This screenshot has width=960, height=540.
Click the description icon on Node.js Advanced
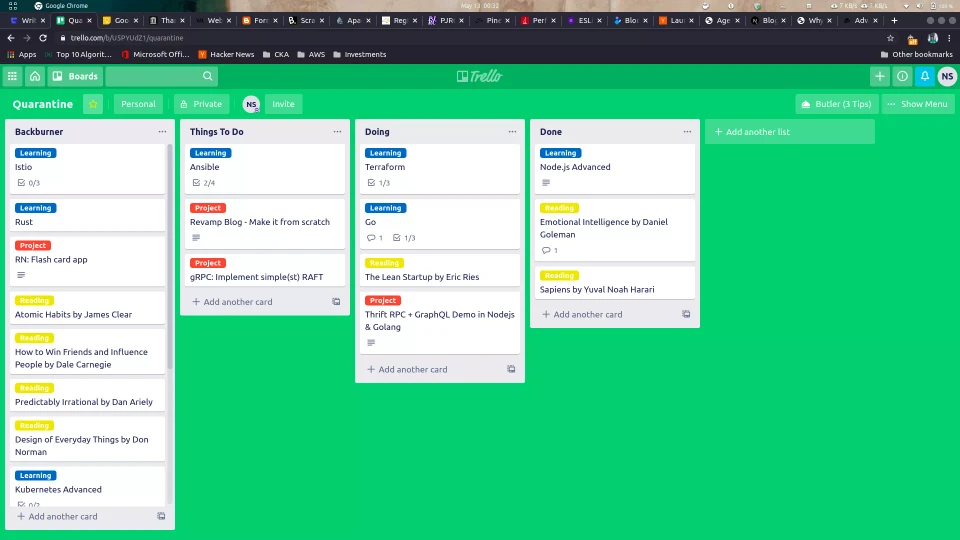click(x=546, y=182)
